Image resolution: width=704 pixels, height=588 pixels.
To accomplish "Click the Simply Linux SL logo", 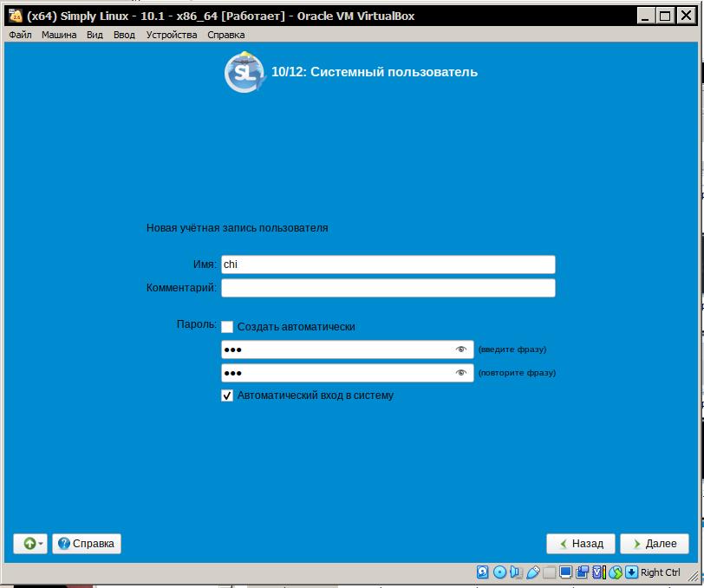I will click(244, 72).
